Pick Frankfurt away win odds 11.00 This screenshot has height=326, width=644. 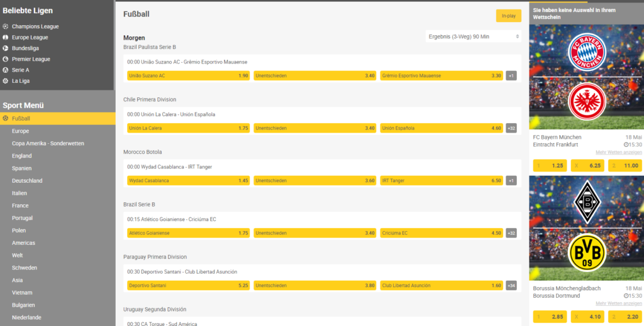(625, 166)
